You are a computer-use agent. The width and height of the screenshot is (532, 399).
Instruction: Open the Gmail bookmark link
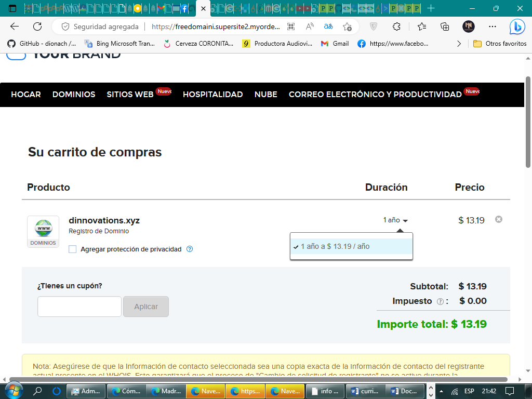(x=335, y=44)
